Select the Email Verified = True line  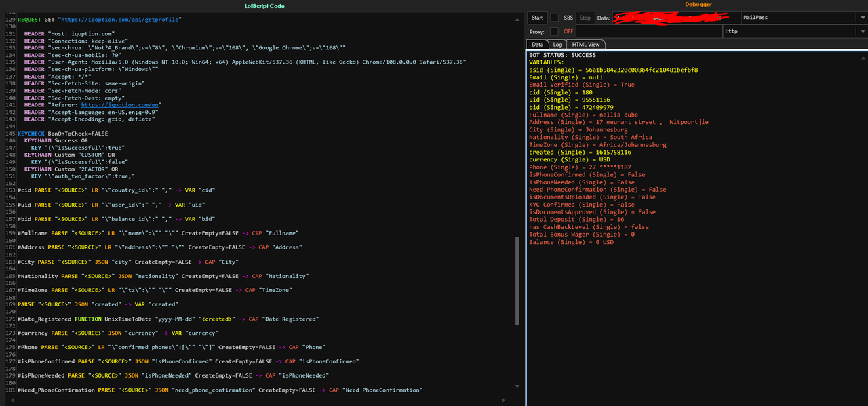pos(582,85)
